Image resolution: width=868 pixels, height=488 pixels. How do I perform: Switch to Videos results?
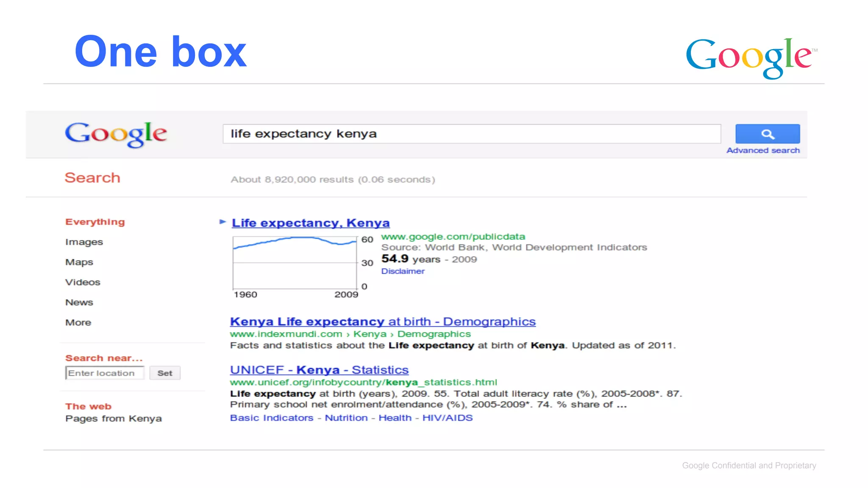[83, 282]
